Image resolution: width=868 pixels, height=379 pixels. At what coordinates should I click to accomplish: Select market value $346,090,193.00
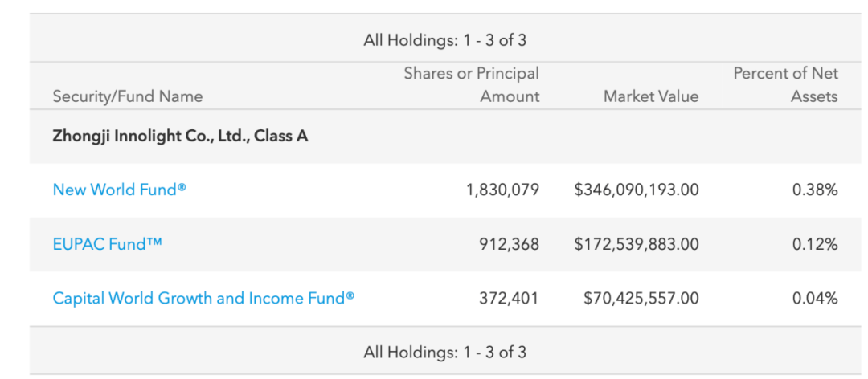pyautogui.click(x=637, y=190)
